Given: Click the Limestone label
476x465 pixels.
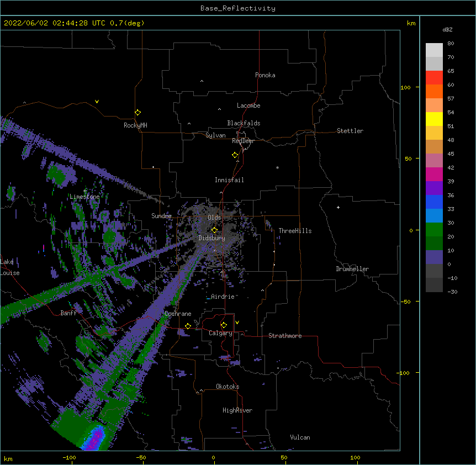Looking at the screenshot, I should point(84,197).
